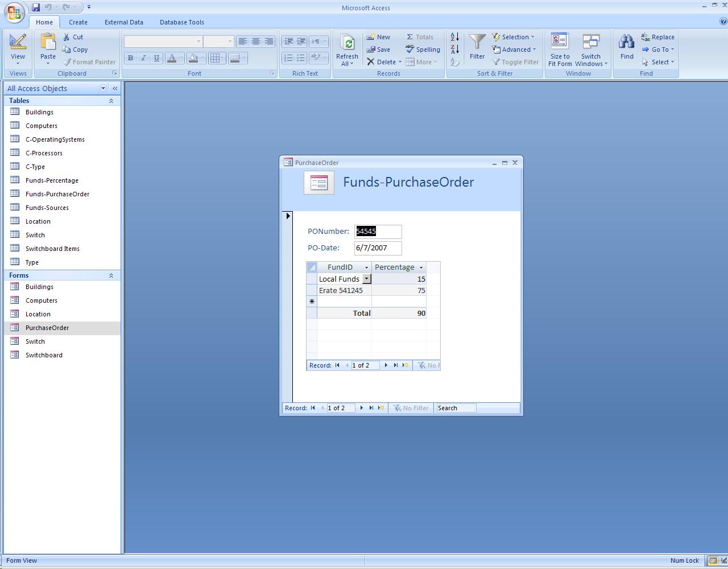Open the font name dropdown
This screenshot has width=728, height=569.
198,42
